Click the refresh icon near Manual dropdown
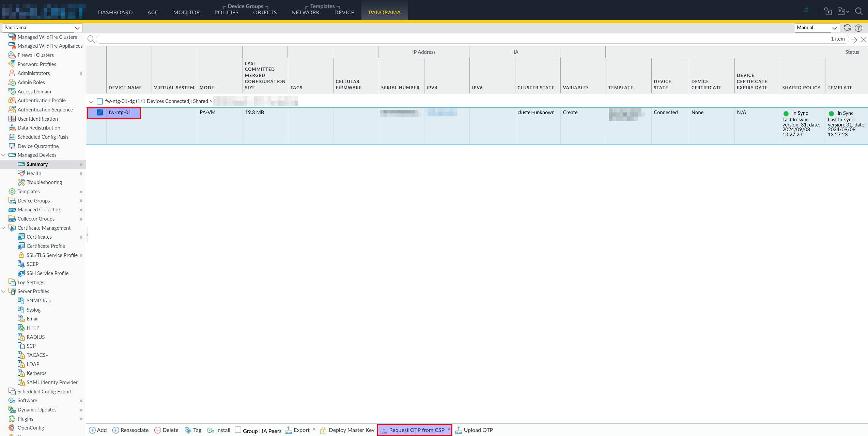 pos(847,28)
